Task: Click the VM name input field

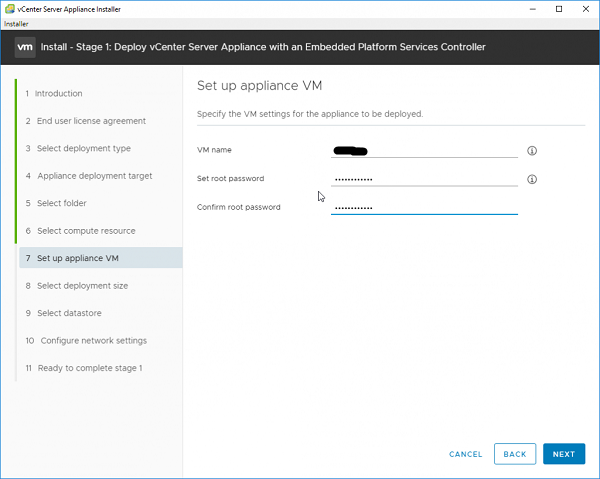Action: (x=424, y=150)
